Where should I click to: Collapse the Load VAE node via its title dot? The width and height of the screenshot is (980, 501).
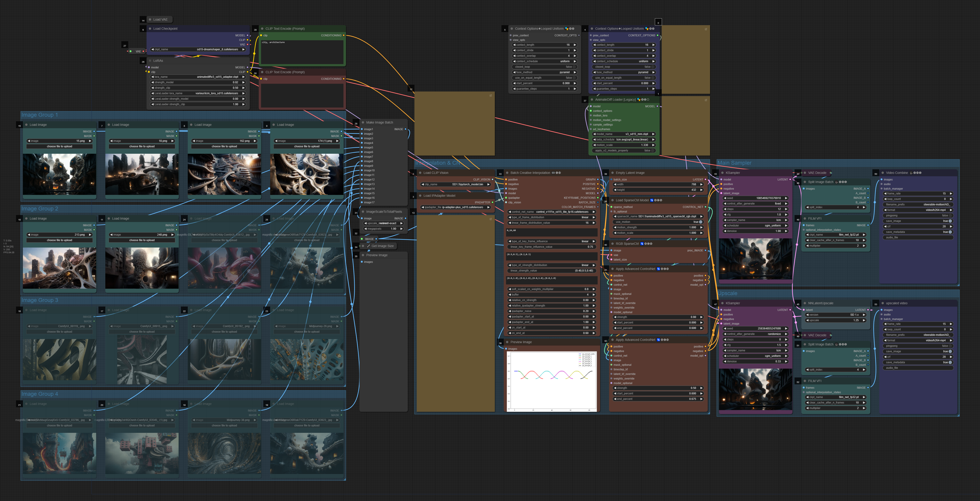(x=150, y=19)
